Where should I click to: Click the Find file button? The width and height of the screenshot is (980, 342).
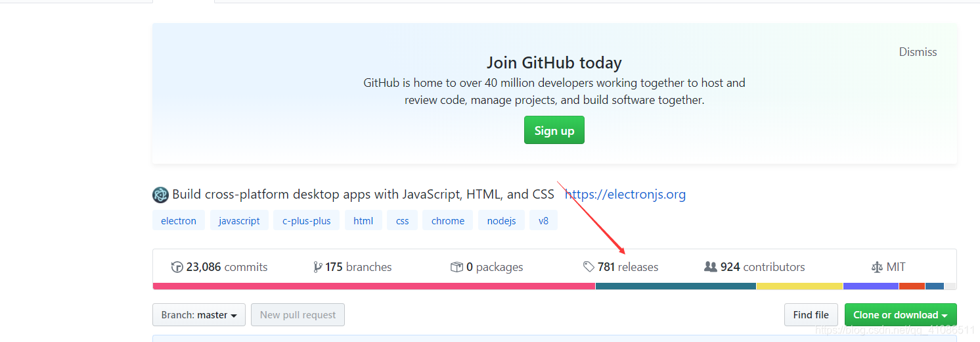pyautogui.click(x=811, y=315)
